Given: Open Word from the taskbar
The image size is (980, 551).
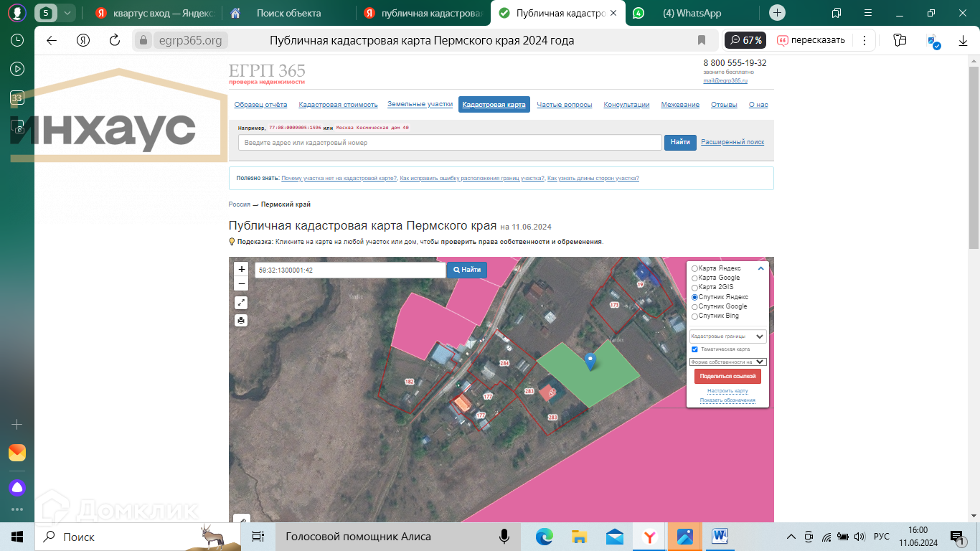Looking at the screenshot, I should pos(720,537).
